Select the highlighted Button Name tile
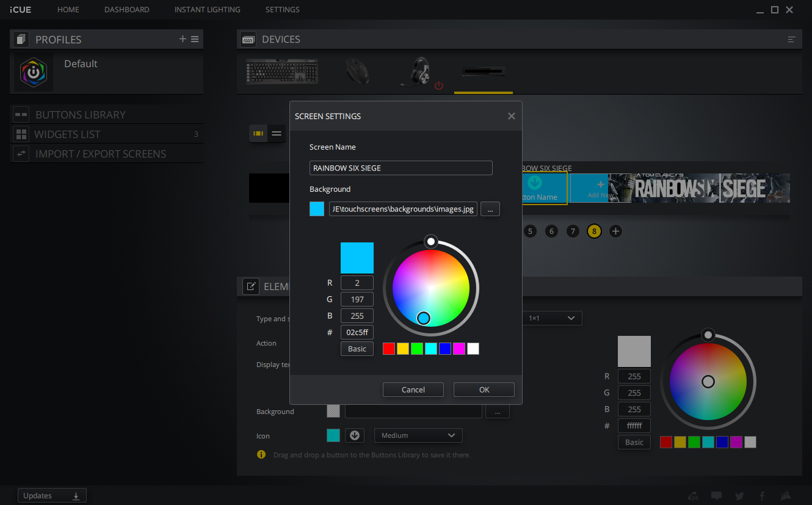This screenshot has height=505, width=812. coord(545,188)
